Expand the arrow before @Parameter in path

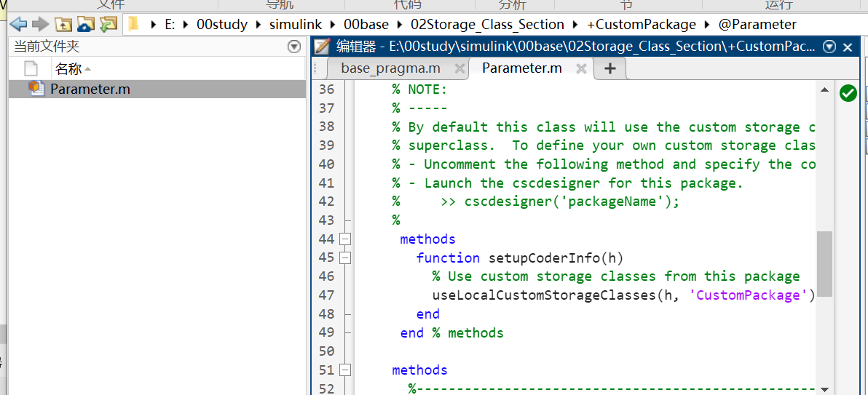(x=707, y=24)
